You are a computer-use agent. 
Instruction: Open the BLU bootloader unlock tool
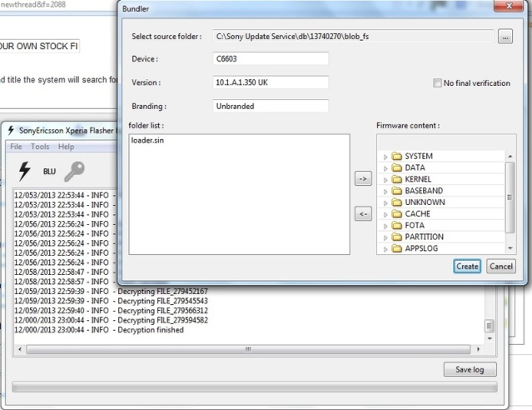tap(49, 172)
